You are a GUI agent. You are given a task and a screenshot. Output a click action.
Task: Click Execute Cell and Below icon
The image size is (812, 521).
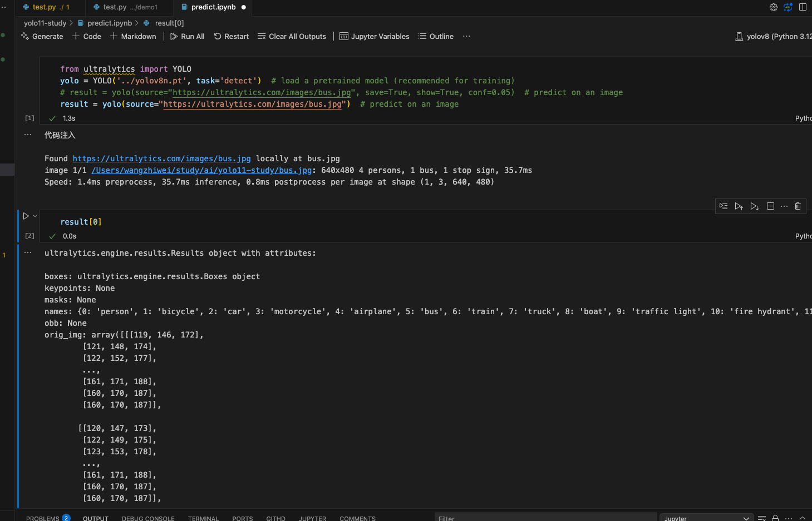pos(754,206)
